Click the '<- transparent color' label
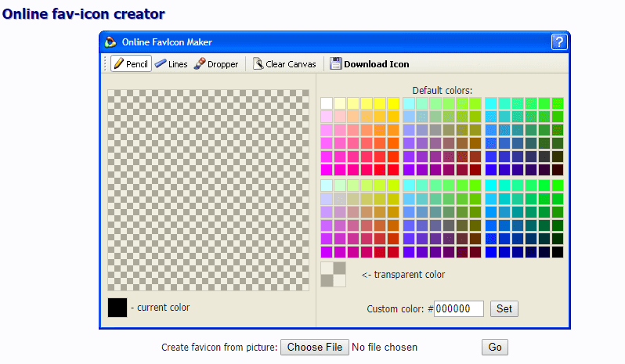625x364 pixels. point(403,275)
